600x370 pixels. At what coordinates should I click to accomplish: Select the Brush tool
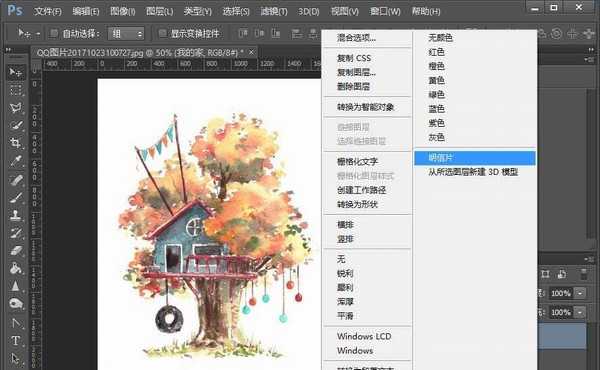click(15, 197)
